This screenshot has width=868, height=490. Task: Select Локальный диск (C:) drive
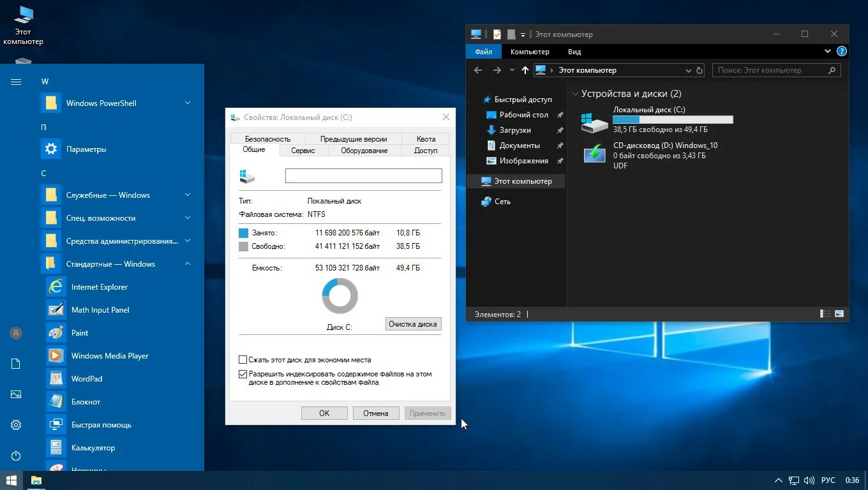pos(657,120)
